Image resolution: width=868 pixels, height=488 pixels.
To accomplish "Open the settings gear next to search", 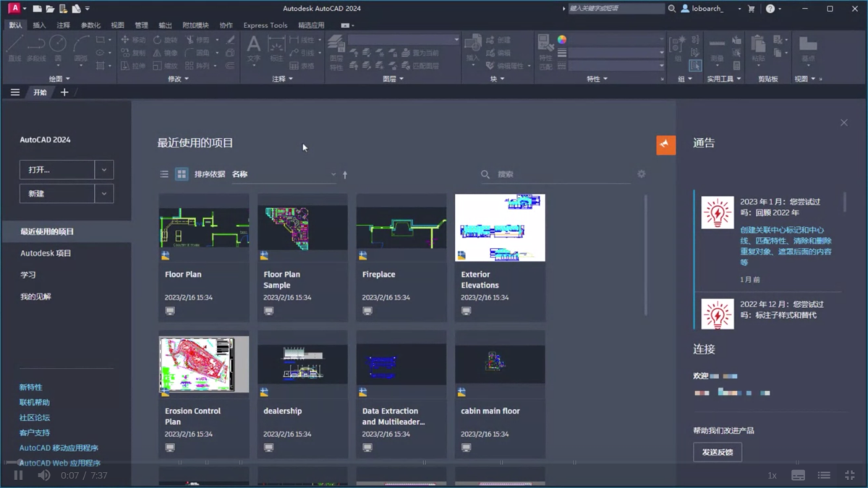I will pos(642,174).
